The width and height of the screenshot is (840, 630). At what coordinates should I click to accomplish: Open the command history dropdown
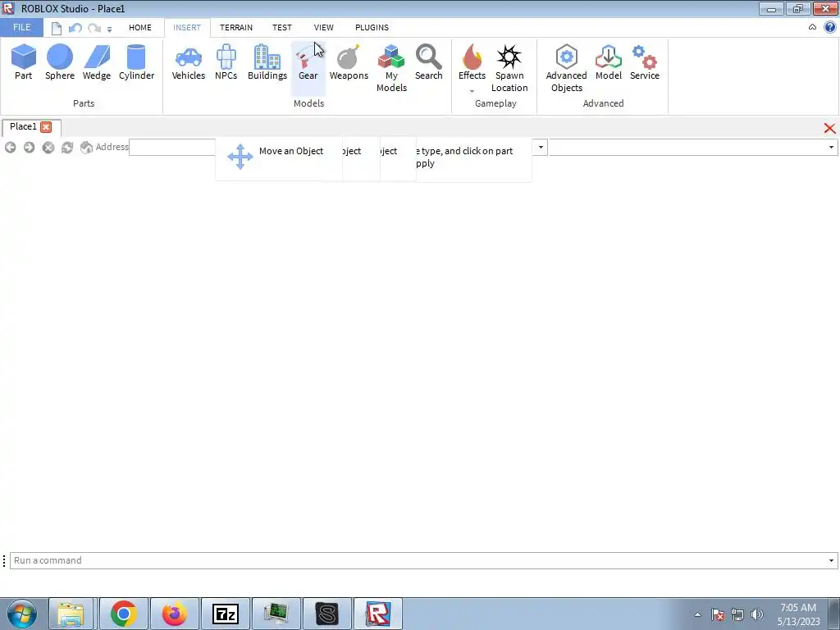click(831, 560)
